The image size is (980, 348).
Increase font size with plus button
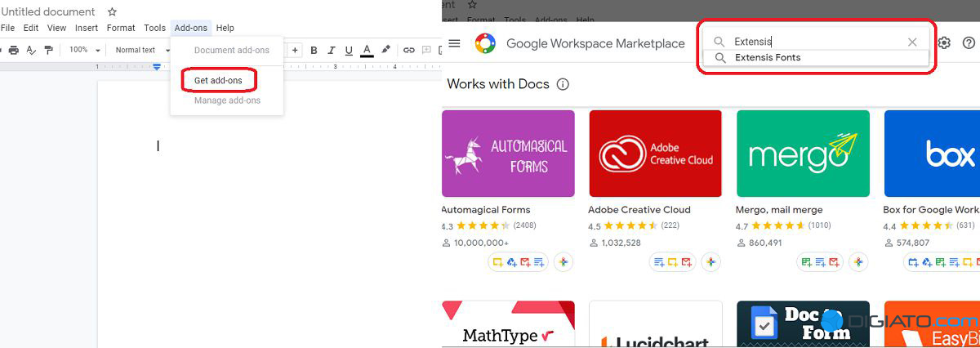(x=295, y=50)
